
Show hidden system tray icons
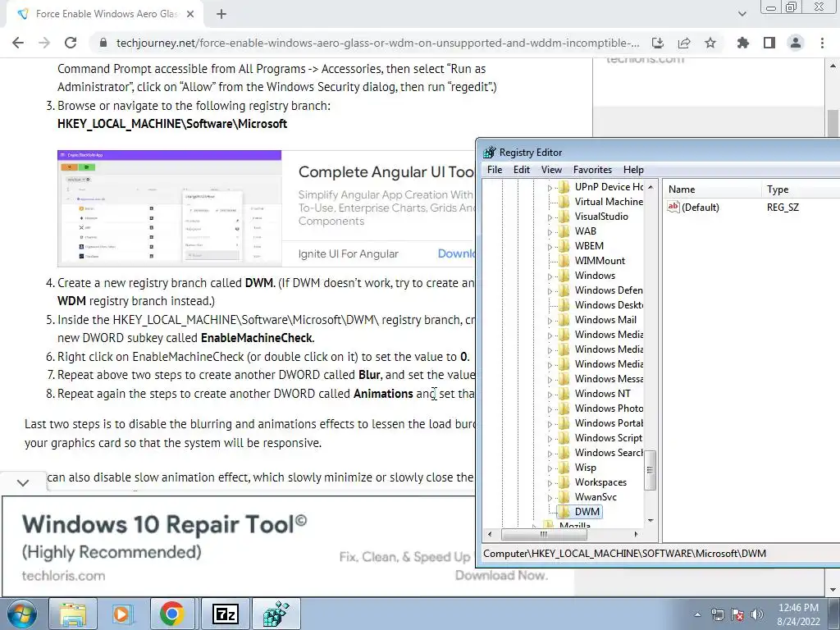point(697,614)
